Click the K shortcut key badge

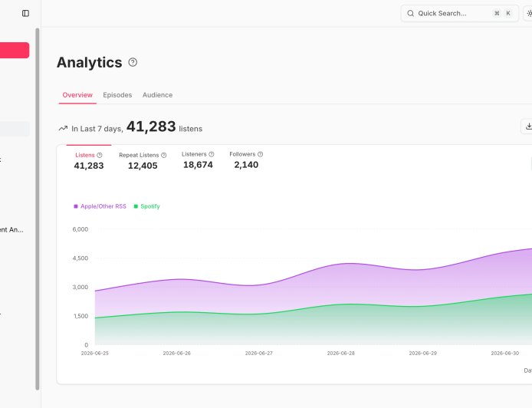(x=508, y=13)
